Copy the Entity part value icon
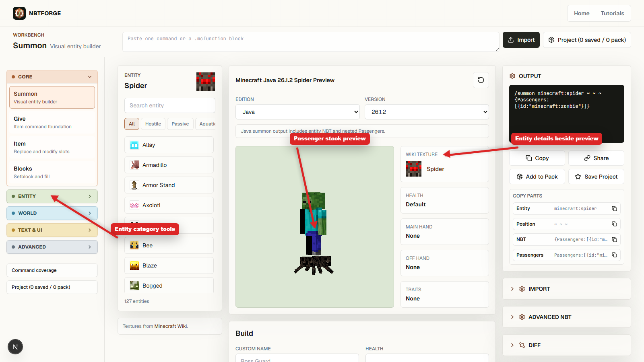This screenshot has height=362, width=644. tap(614, 208)
